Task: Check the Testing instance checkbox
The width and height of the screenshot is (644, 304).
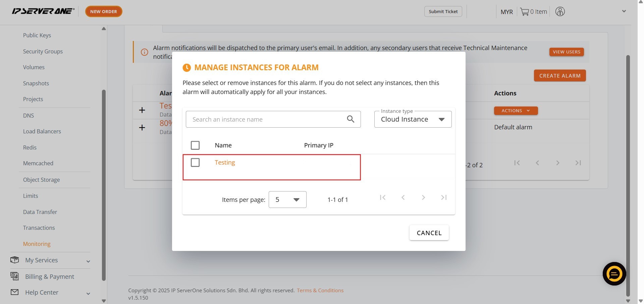Action: [x=195, y=163]
